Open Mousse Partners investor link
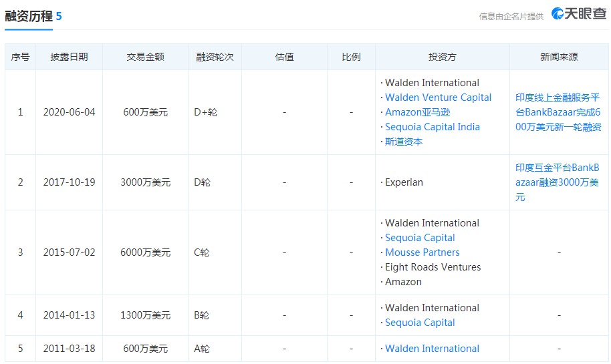 click(x=422, y=252)
